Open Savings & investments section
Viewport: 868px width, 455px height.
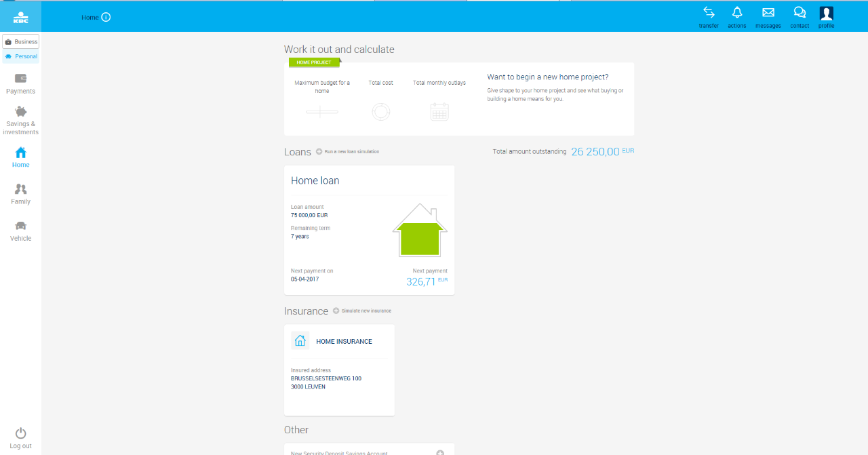(20, 120)
